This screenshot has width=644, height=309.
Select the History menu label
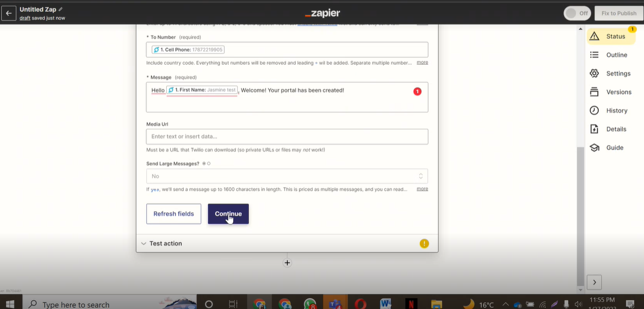(x=617, y=111)
